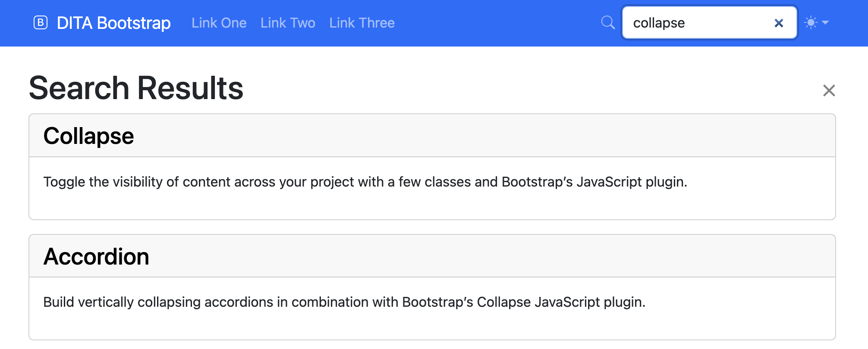Select the Search Results heading
The height and width of the screenshot is (349, 868).
(x=136, y=88)
